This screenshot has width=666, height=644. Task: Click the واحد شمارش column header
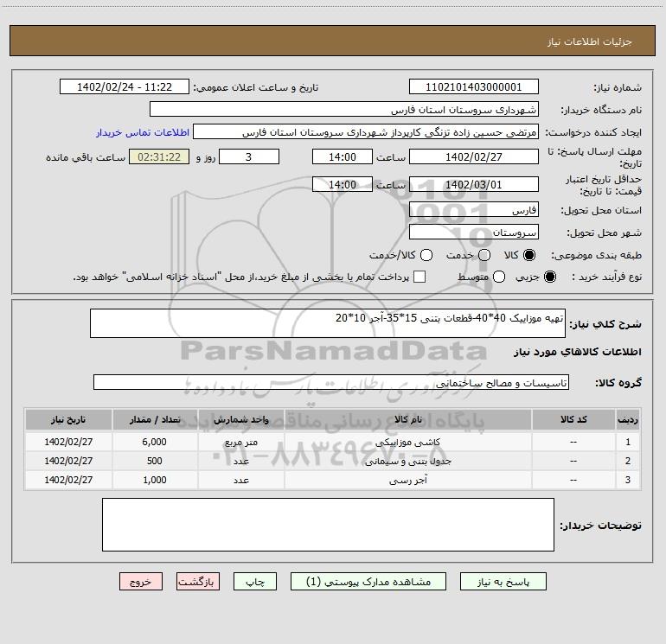click(x=240, y=419)
